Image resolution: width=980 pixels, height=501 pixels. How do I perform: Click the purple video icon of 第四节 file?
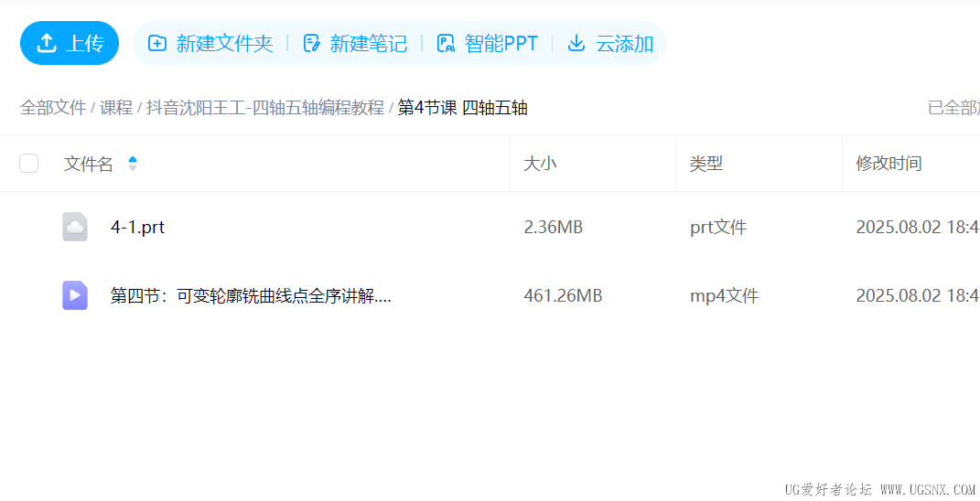click(75, 295)
